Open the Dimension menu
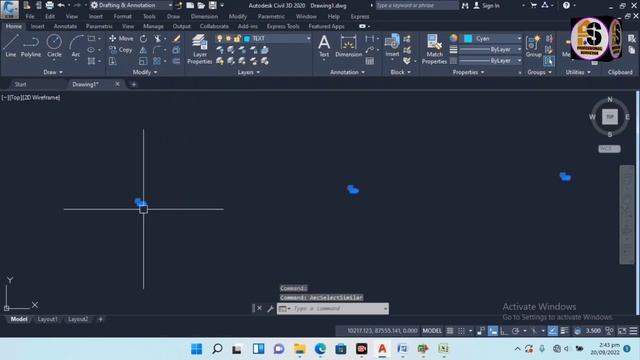Image resolution: width=640 pixels, height=360 pixels. [x=204, y=16]
